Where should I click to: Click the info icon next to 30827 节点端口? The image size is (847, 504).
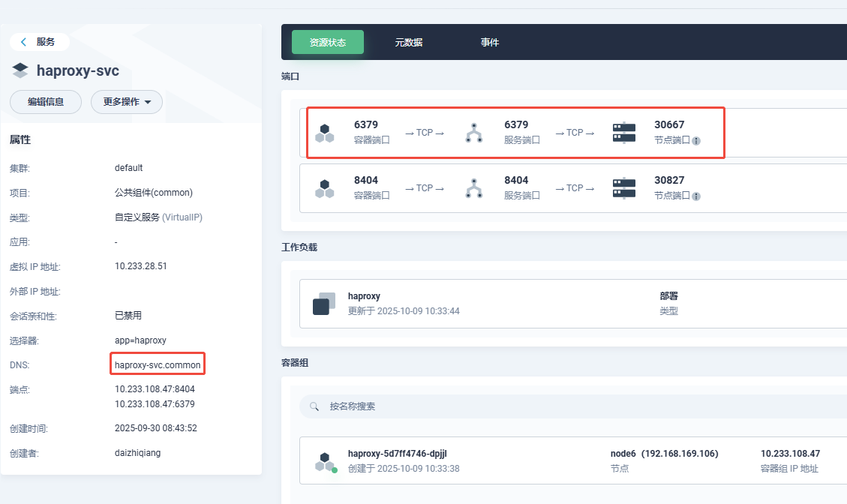(696, 196)
